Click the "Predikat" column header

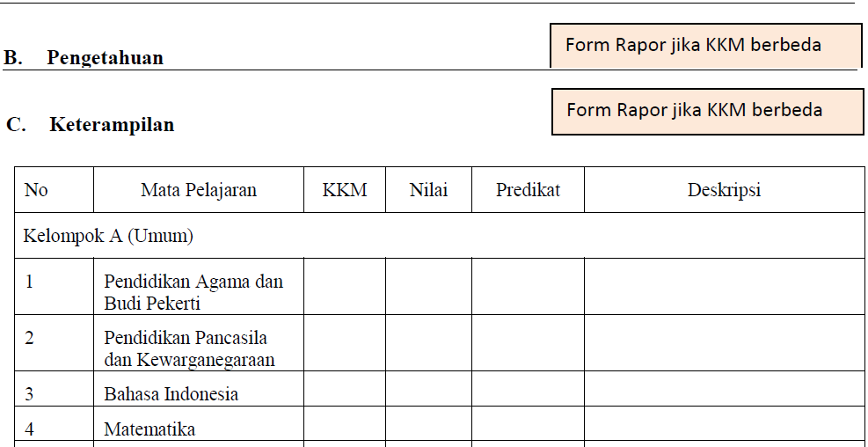click(528, 190)
